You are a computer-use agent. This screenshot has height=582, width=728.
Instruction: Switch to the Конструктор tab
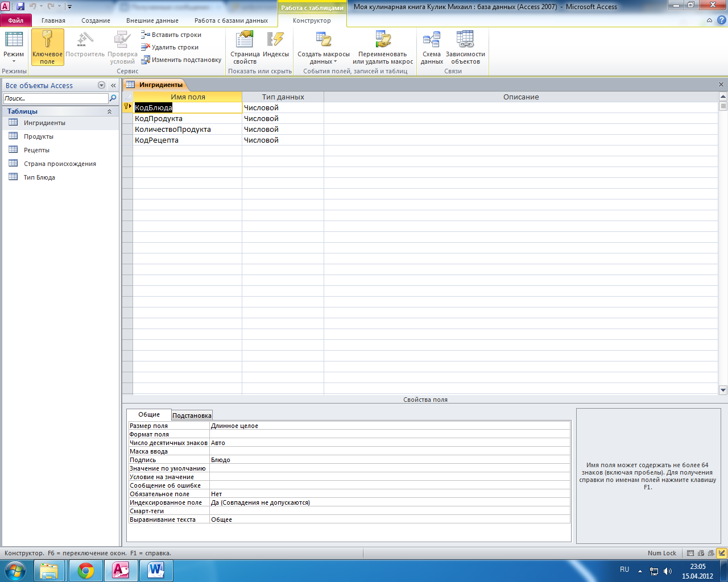(x=312, y=20)
